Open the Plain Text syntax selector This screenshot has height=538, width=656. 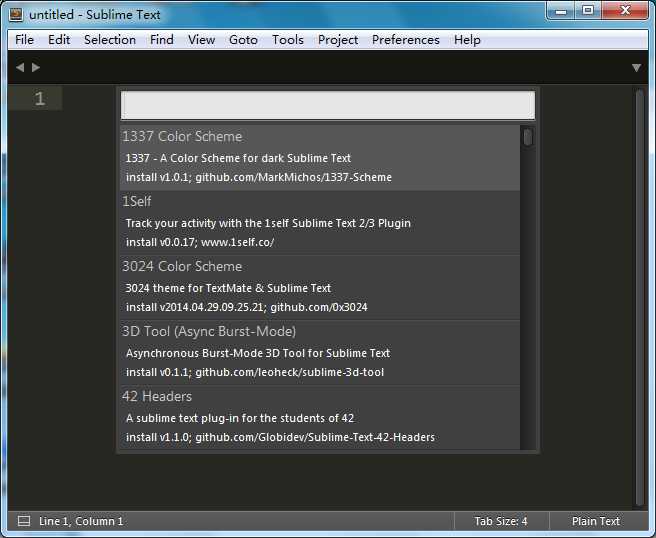coord(596,521)
